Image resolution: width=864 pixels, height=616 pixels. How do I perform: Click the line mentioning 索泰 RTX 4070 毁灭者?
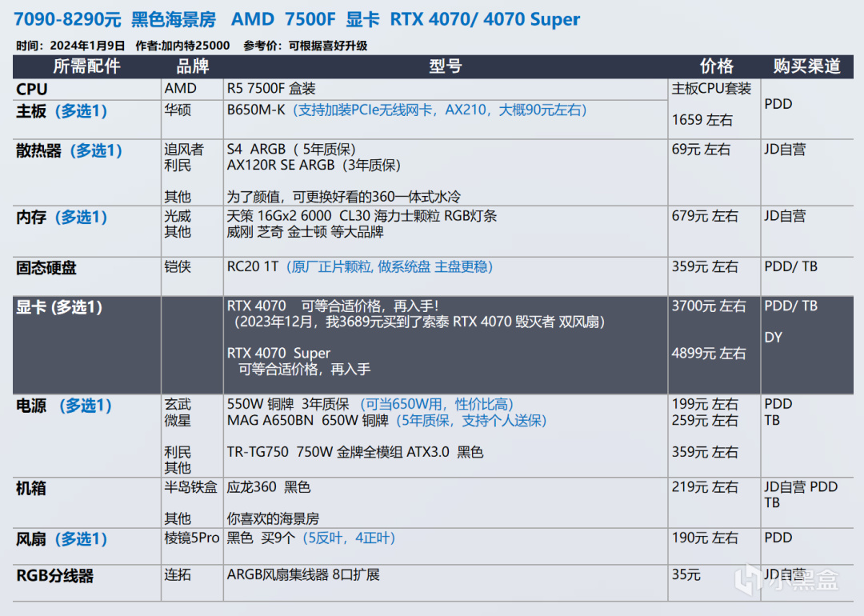pos(418,322)
